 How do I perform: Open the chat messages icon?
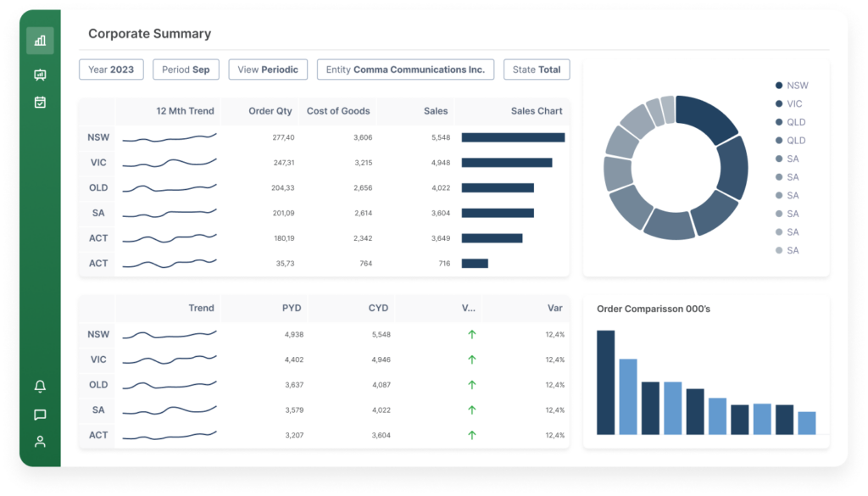[x=40, y=414]
